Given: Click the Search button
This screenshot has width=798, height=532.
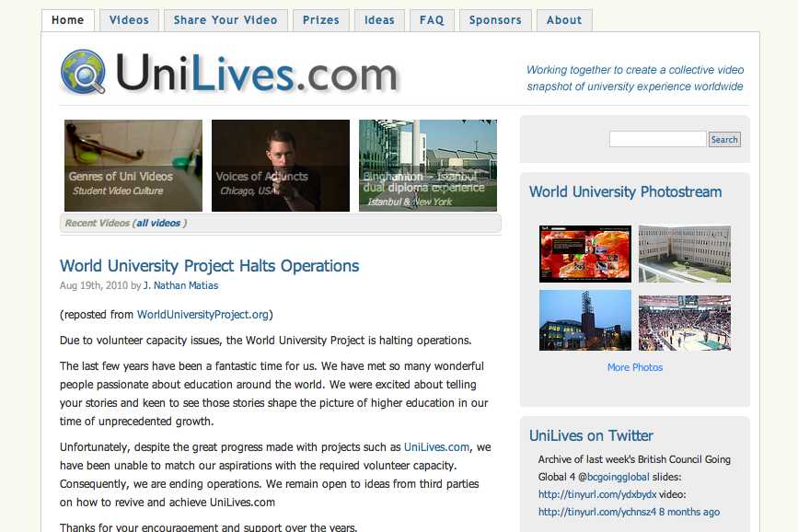Looking at the screenshot, I should coord(724,140).
